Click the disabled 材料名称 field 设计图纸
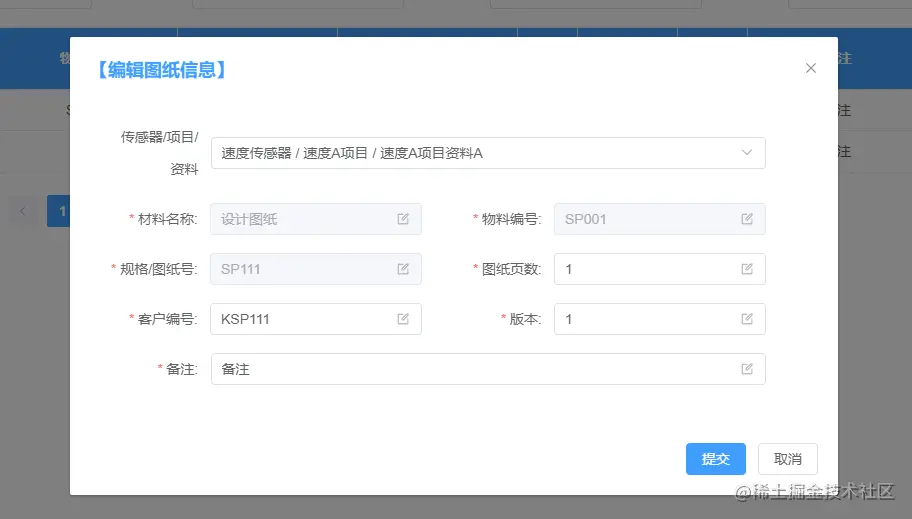 (x=316, y=219)
